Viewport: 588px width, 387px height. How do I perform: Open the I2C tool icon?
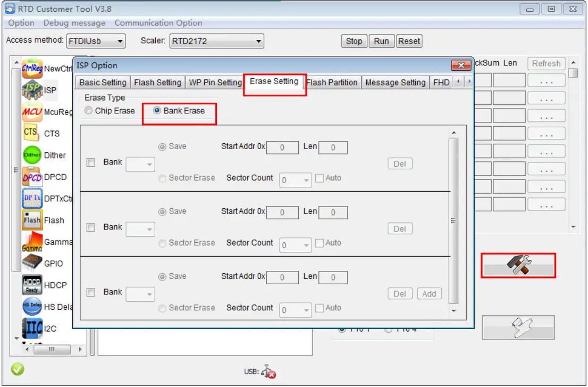point(32,328)
